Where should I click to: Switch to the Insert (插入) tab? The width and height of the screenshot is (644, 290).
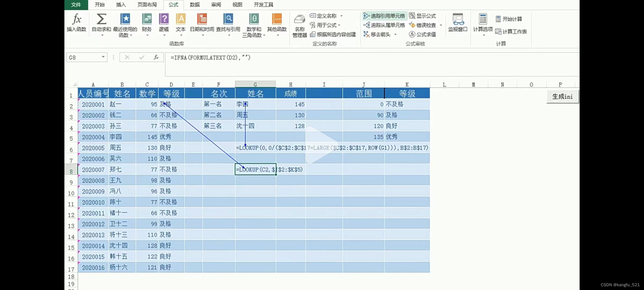coord(121,5)
